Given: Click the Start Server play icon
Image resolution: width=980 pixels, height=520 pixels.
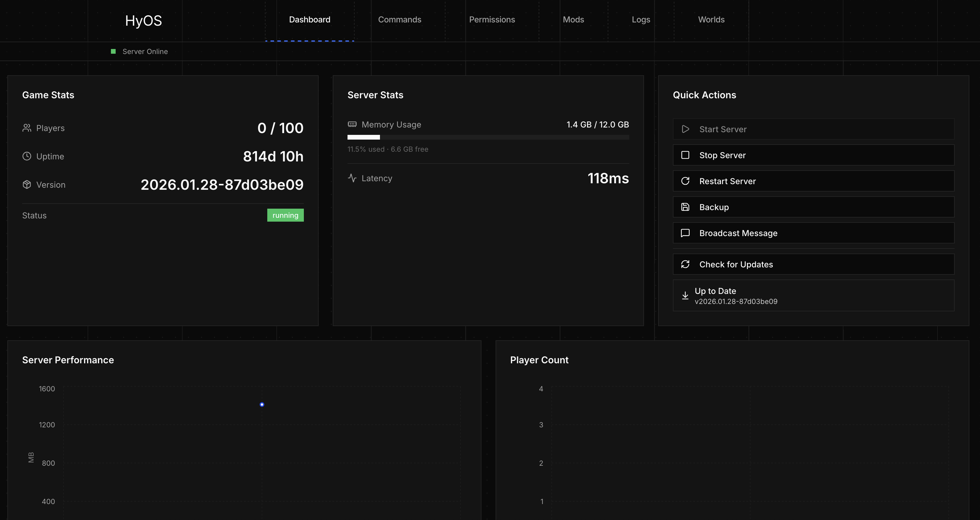Looking at the screenshot, I should click(685, 129).
